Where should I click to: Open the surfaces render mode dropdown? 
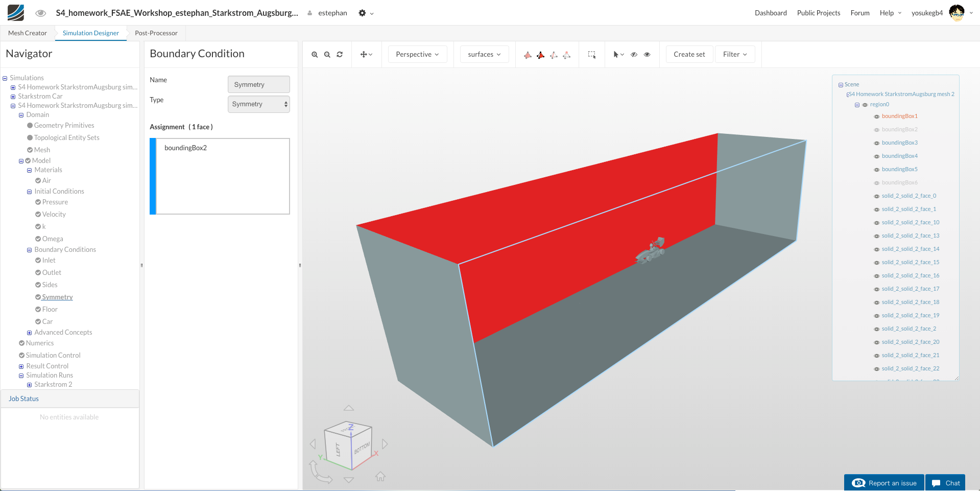pyautogui.click(x=484, y=55)
